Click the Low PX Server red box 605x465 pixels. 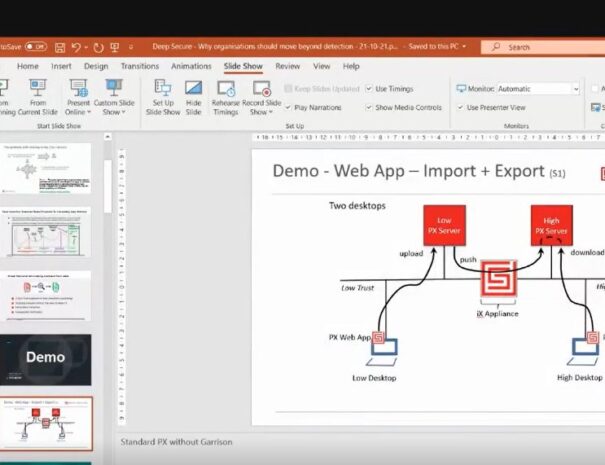444,225
